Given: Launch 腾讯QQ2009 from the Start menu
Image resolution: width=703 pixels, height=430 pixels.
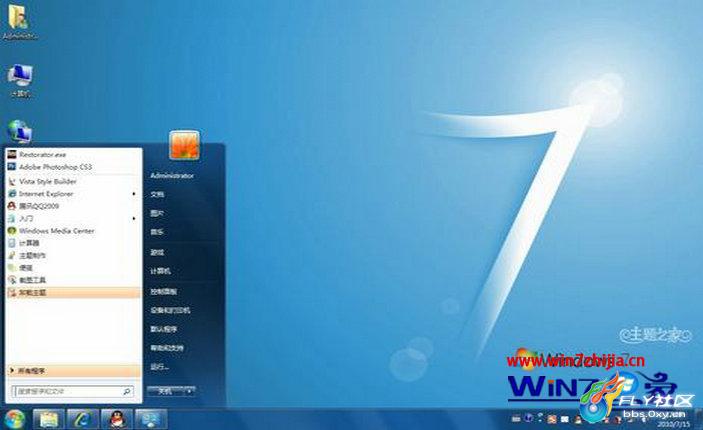Looking at the screenshot, I should [x=74, y=206].
